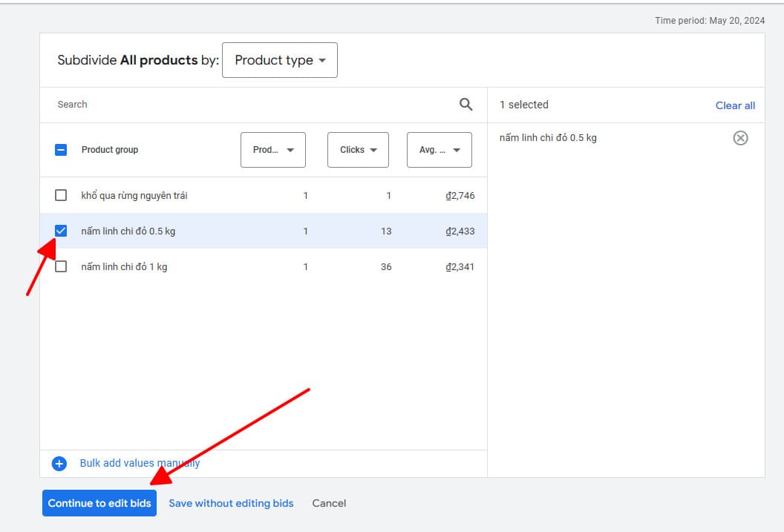Click the search magnifier icon

[465, 105]
